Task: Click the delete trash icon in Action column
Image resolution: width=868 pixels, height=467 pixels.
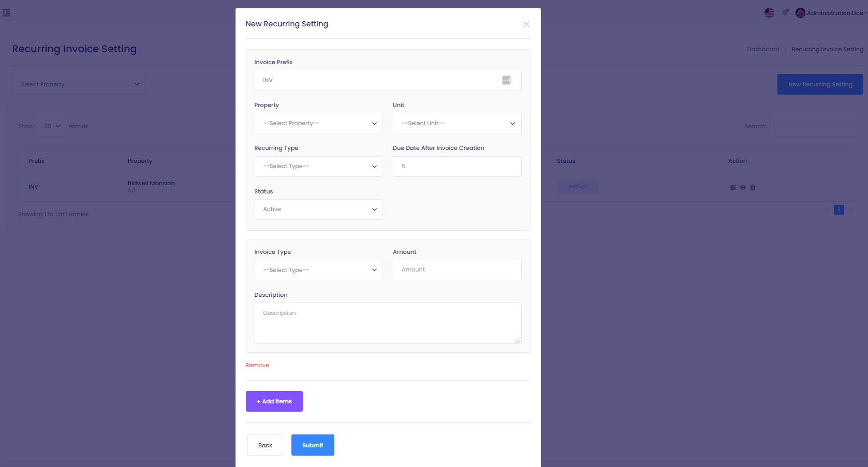Action: [753, 188]
